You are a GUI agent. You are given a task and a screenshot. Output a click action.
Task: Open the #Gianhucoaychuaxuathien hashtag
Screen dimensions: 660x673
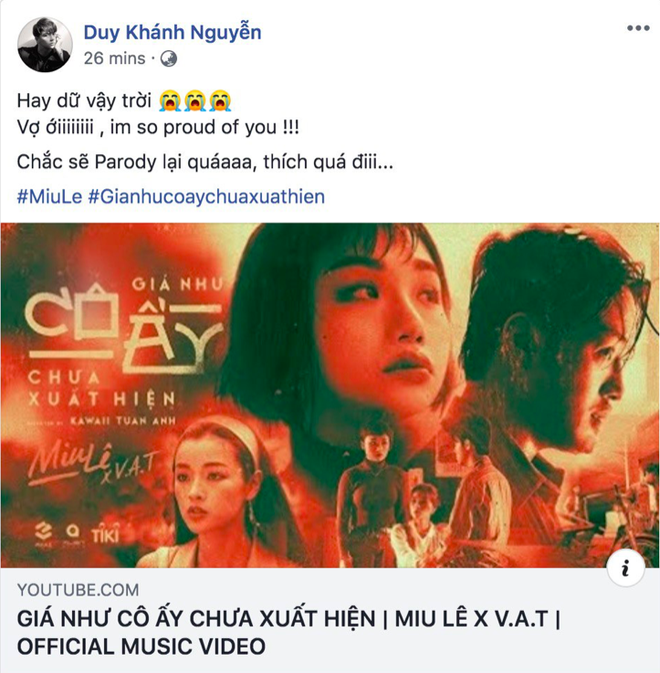pos(206,197)
